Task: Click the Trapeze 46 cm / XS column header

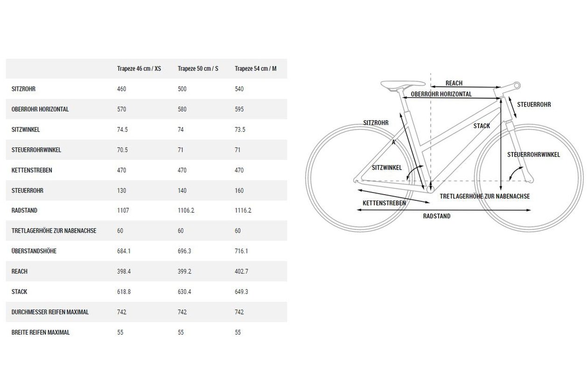Action: 139,69
